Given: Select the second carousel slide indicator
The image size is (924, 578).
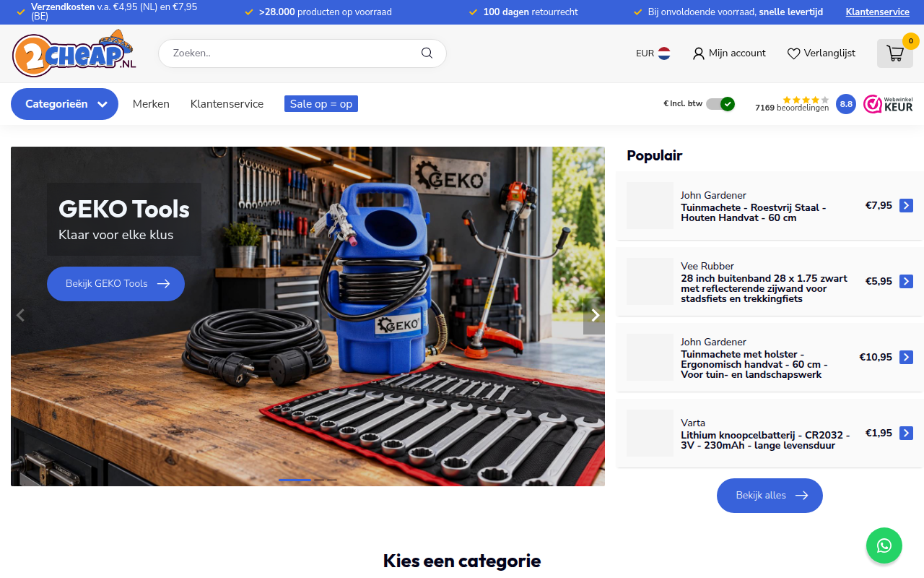Looking at the screenshot, I should pyautogui.click(x=319, y=480).
